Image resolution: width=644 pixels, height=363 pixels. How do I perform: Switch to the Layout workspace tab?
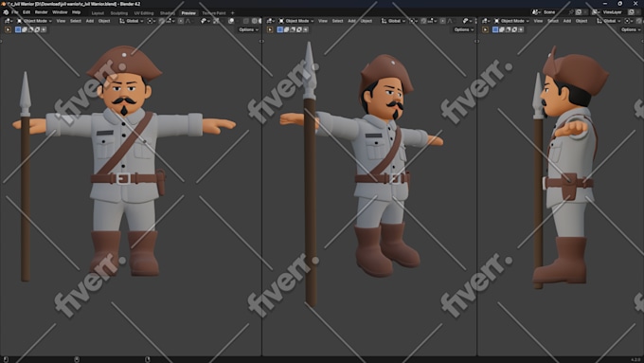(x=98, y=13)
